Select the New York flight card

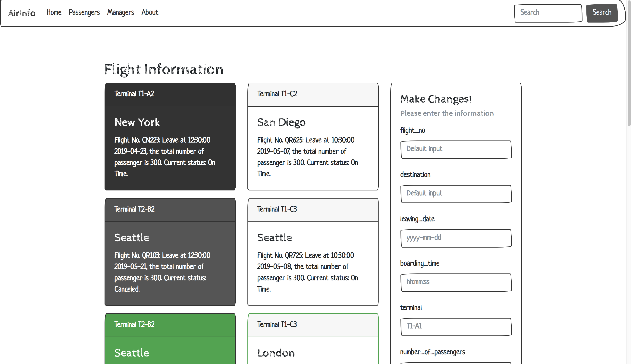(x=170, y=147)
